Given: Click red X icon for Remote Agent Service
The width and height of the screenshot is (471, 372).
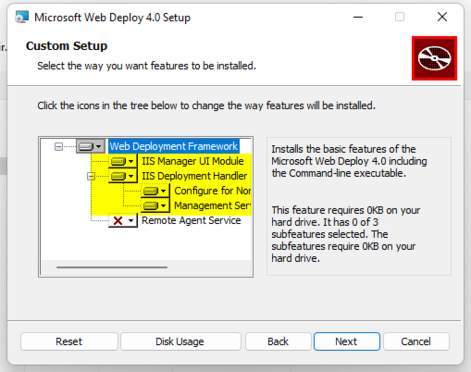Looking at the screenshot, I should coord(118,221).
